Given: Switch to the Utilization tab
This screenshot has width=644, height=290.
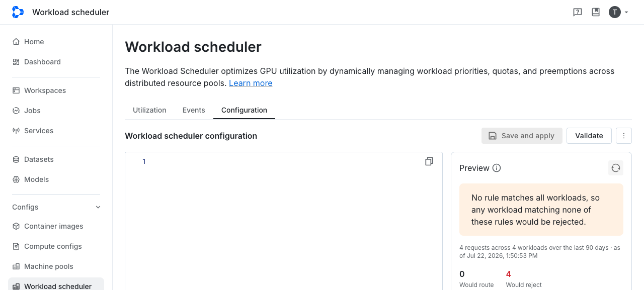Looking at the screenshot, I should pos(149,110).
